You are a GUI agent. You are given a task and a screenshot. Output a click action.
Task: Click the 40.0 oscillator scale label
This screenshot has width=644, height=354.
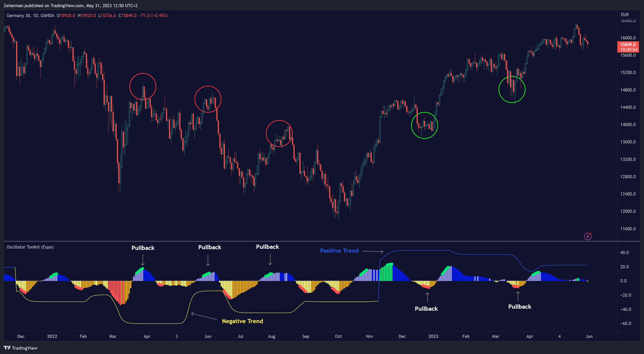624,252
